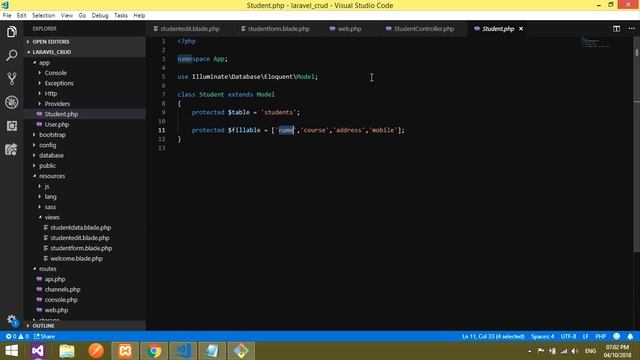Expand the config folder
The image size is (640, 360).
pos(85,145)
